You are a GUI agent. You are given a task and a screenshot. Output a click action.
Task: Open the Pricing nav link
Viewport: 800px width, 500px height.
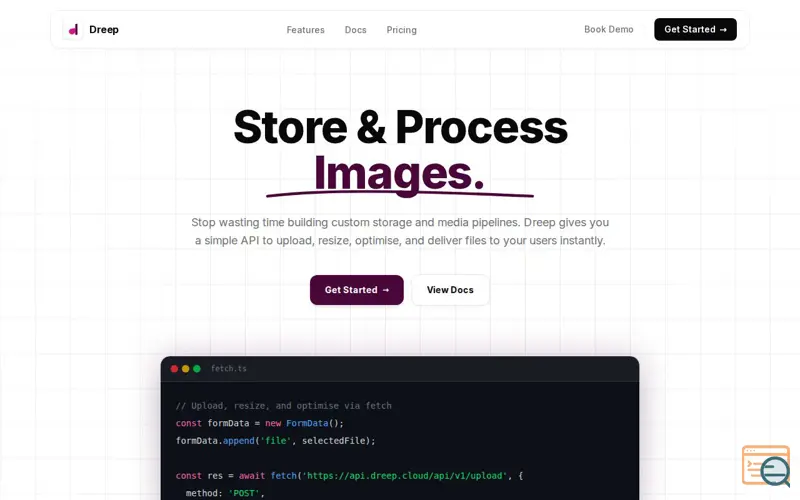[401, 30]
